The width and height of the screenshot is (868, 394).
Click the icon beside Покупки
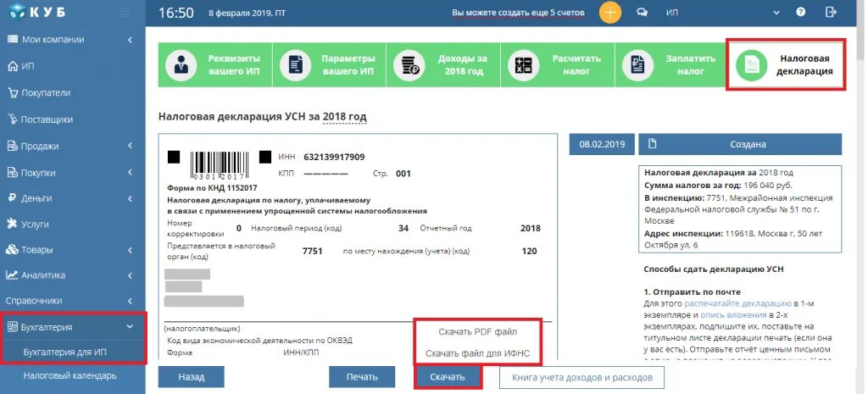12,173
